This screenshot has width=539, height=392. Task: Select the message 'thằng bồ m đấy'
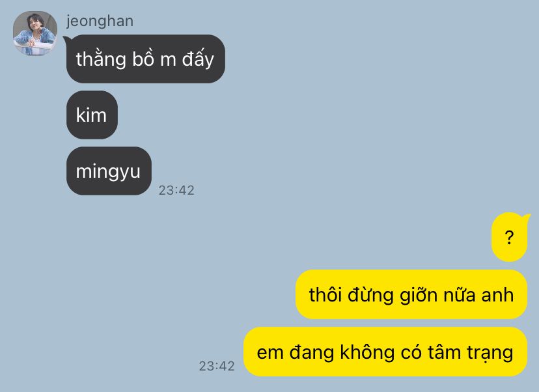(146, 59)
